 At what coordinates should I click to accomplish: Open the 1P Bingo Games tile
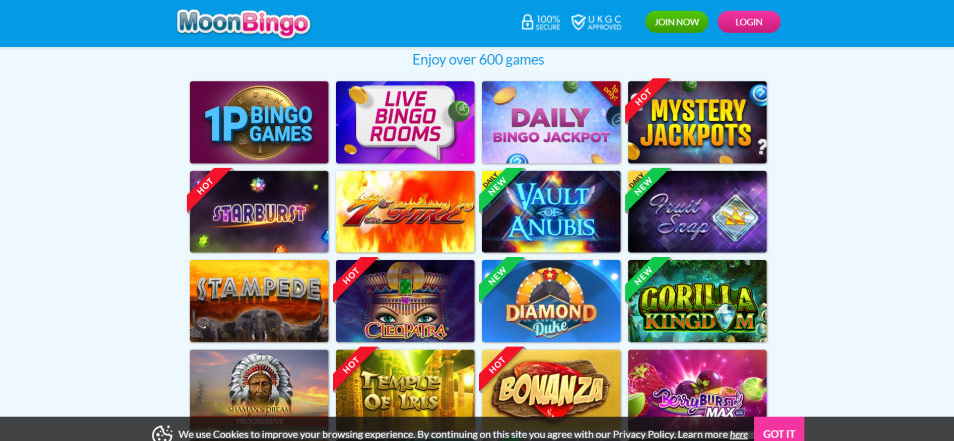pos(259,122)
